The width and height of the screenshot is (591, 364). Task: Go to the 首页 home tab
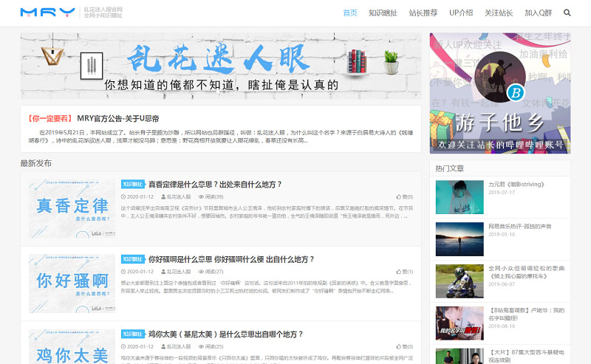(350, 13)
